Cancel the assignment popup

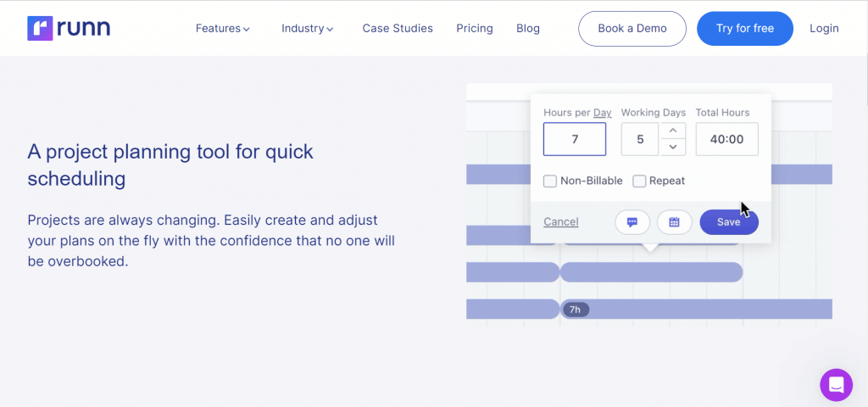pos(561,222)
